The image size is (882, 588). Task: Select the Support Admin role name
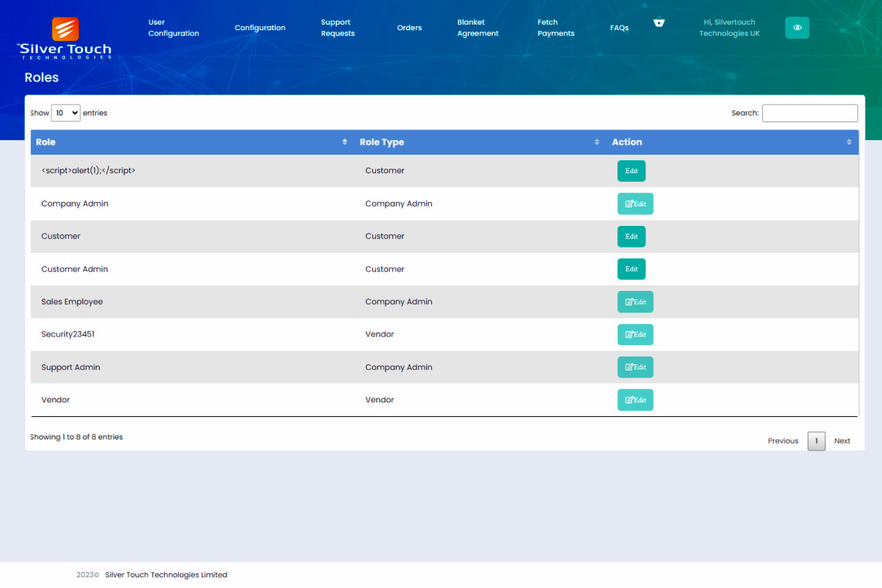[70, 367]
